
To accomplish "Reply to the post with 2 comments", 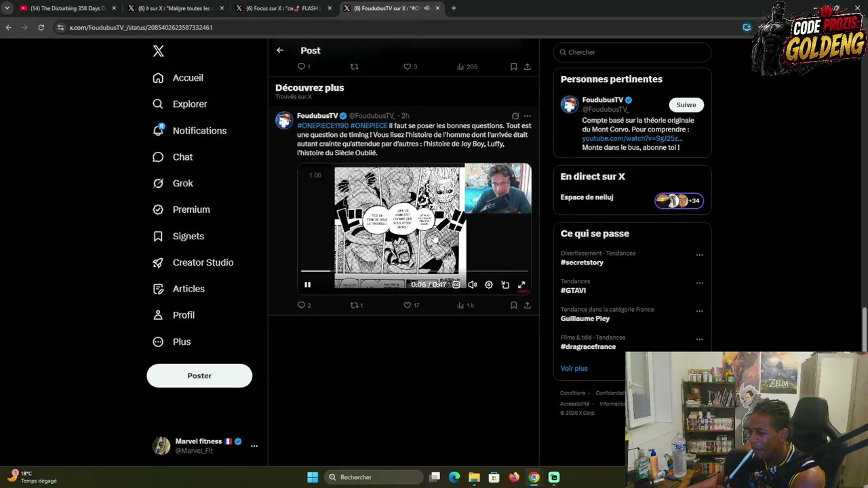I will point(304,306).
